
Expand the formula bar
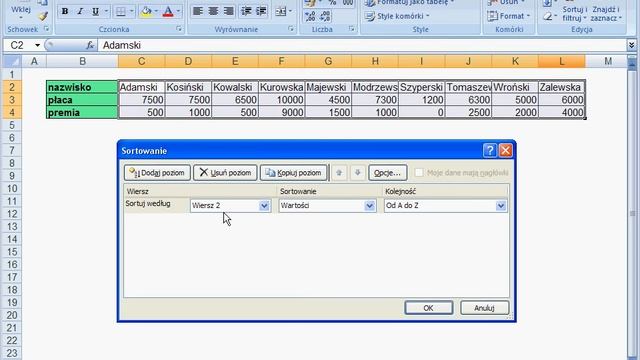(631, 45)
